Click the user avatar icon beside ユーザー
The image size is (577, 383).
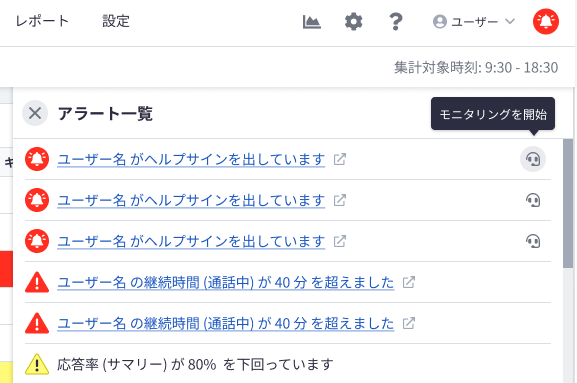click(440, 22)
